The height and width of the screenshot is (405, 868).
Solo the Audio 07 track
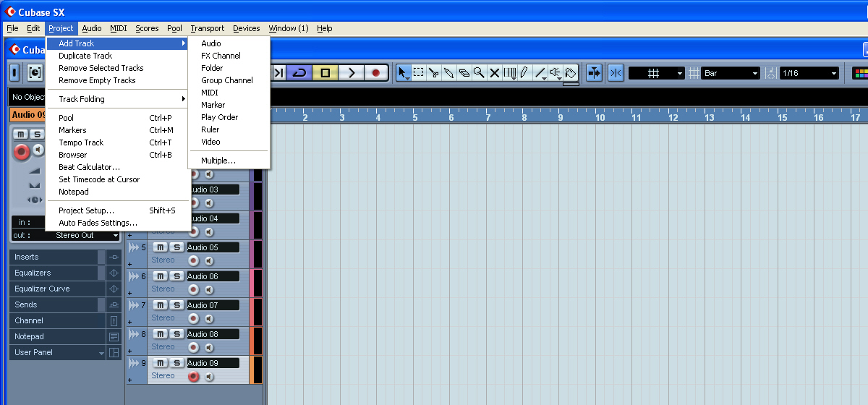[176, 305]
